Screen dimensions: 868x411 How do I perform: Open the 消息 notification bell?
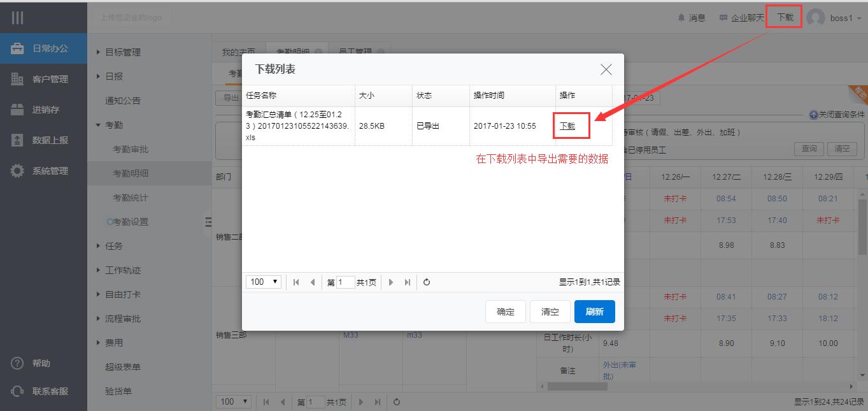click(x=681, y=18)
